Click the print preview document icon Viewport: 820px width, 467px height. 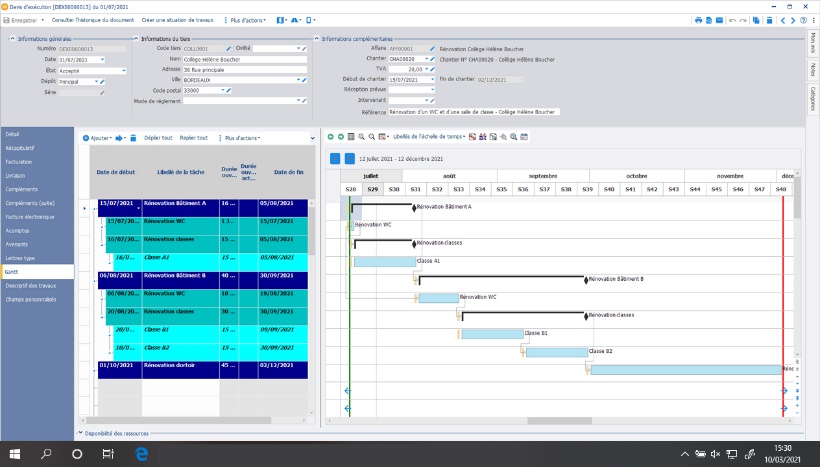tap(709, 20)
